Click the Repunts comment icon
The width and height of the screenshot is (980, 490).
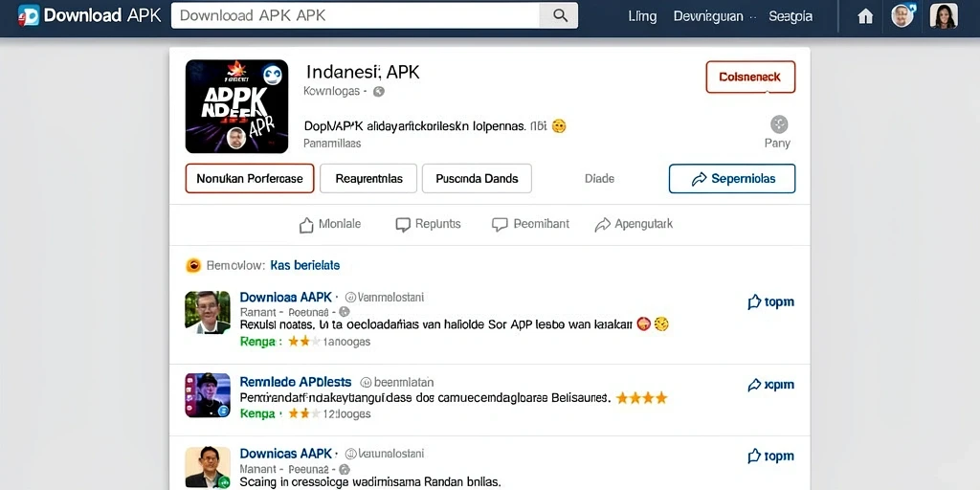click(x=403, y=224)
